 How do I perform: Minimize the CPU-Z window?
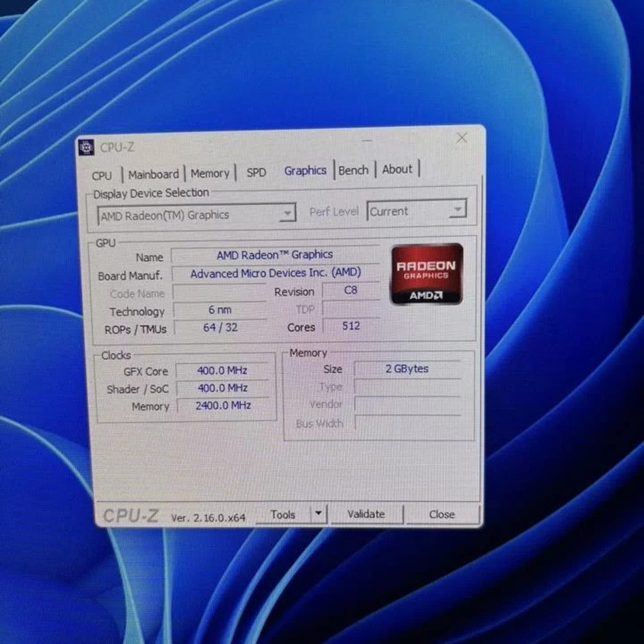[367, 140]
